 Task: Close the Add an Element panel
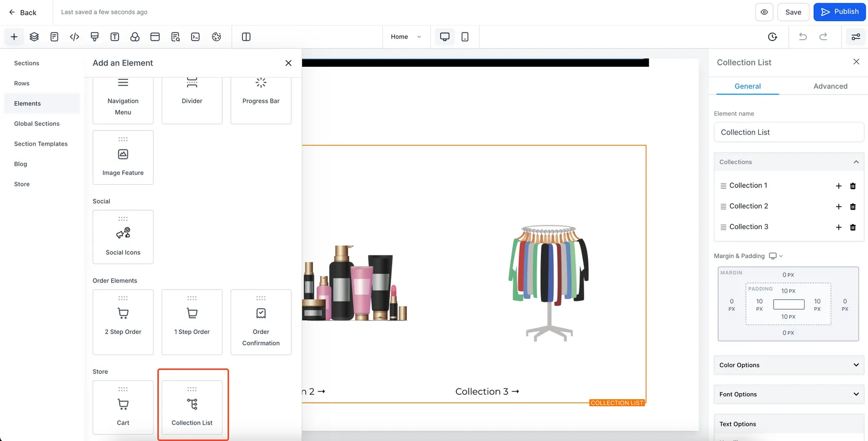click(288, 63)
